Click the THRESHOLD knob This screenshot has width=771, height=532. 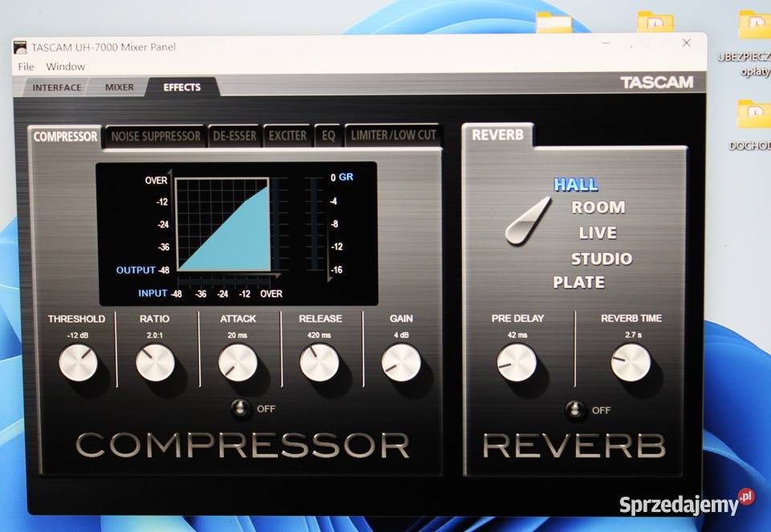[x=78, y=363]
